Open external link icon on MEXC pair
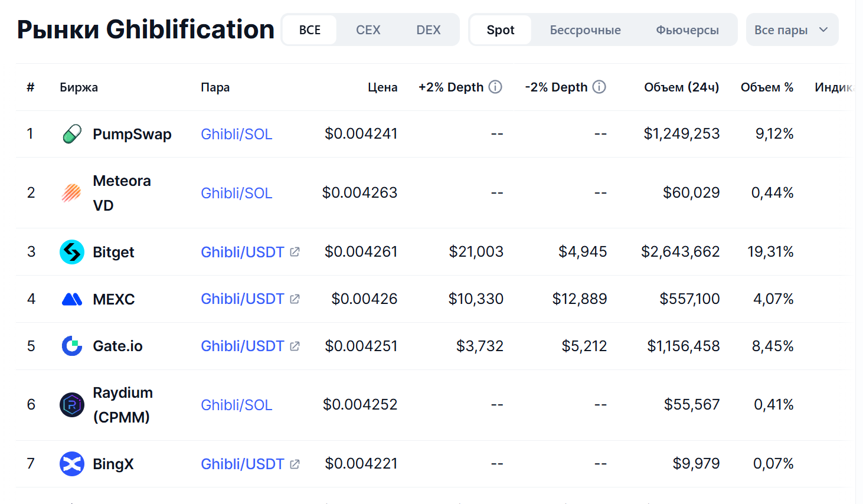Screen dimensions: 863x504 click(x=295, y=299)
